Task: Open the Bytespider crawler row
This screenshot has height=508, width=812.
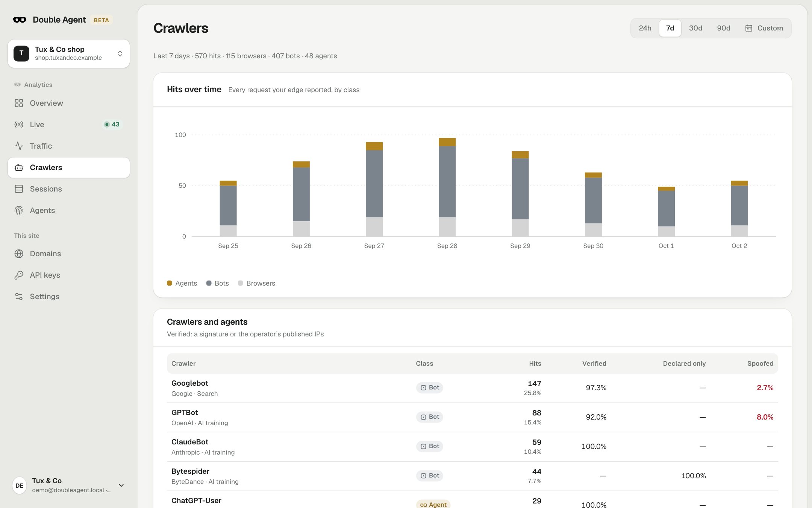Action: tap(473, 476)
